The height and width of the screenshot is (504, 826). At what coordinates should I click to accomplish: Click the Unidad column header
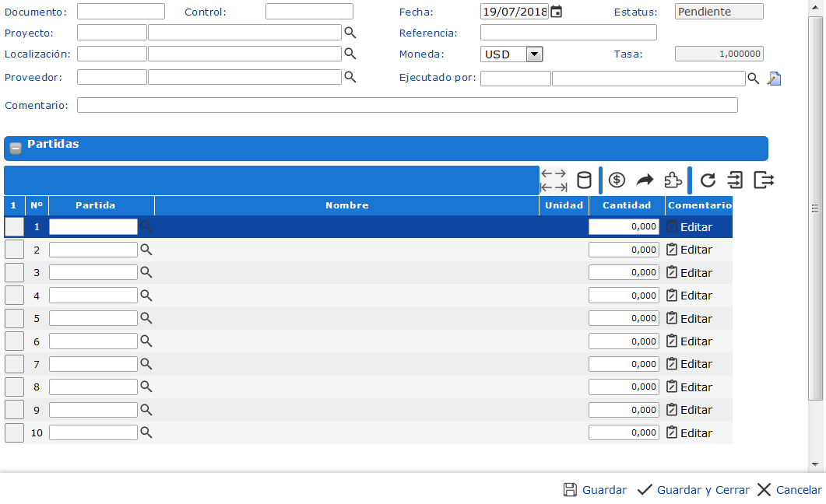[564, 205]
